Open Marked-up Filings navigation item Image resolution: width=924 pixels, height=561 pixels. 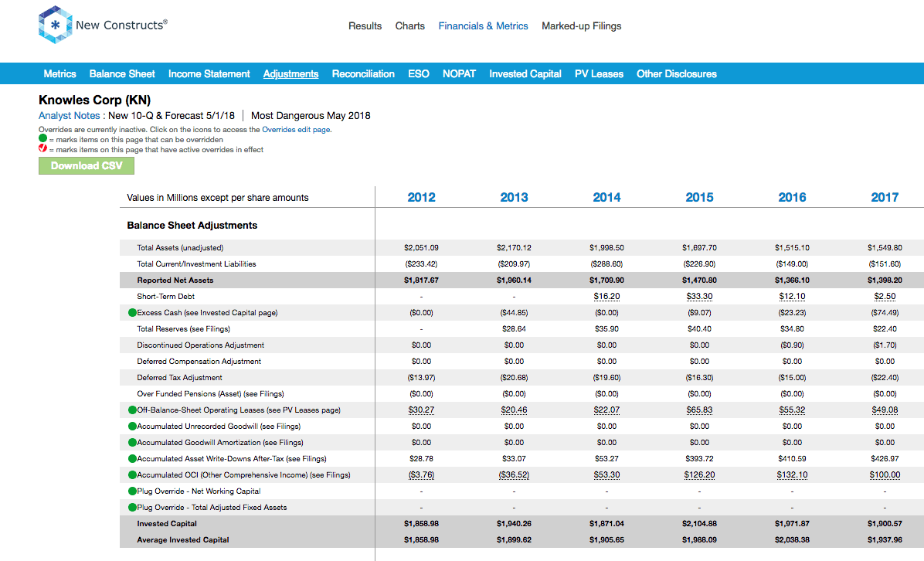[582, 26]
